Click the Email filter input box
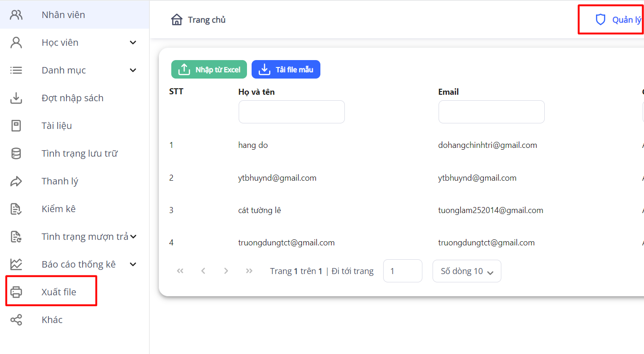 coord(491,112)
